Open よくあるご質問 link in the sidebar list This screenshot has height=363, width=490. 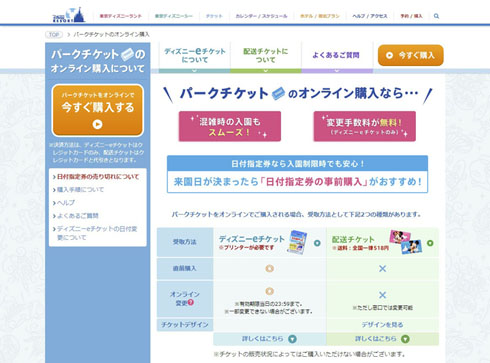tap(77, 216)
